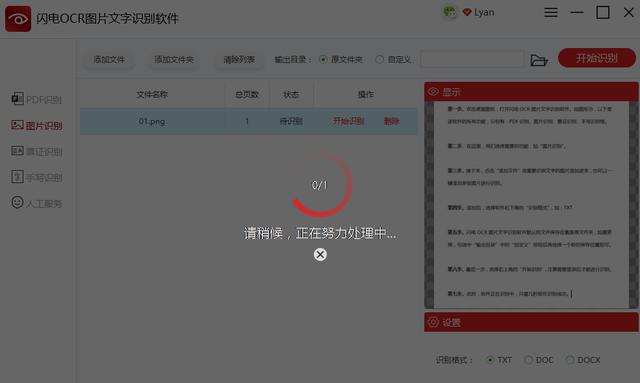Image resolution: width=640 pixels, height=383 pixels.
Task: Select DOCX recognition format
Action: [583, 360]
